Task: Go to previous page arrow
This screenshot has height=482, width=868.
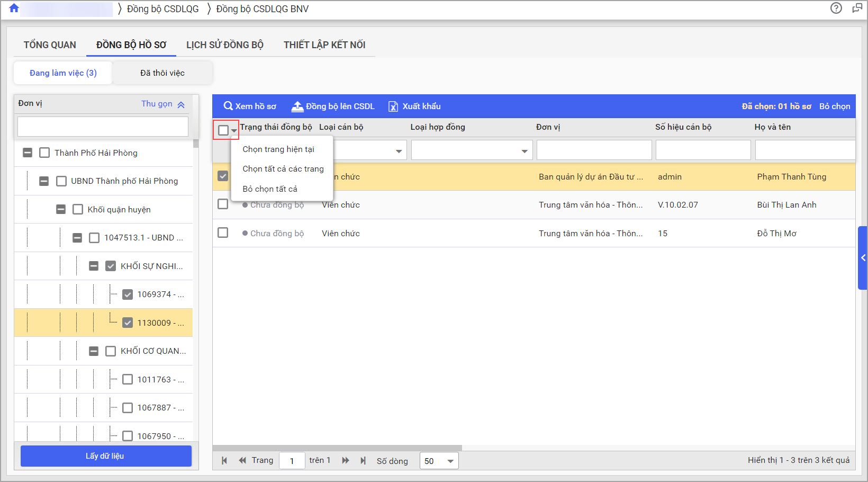Action: [242, 460]
